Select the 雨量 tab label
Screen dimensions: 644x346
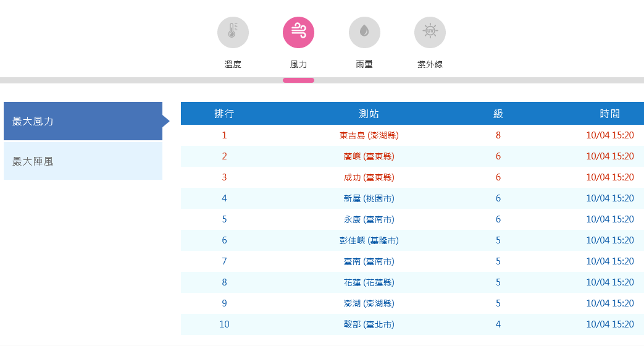[x=364, y=64]
